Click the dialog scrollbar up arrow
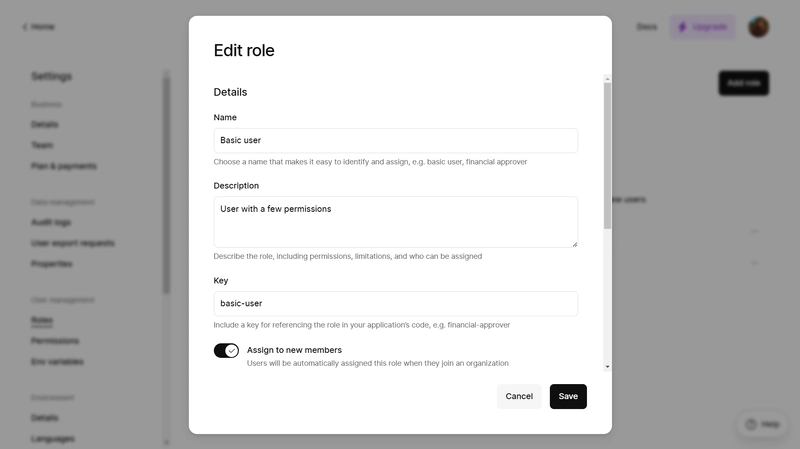 pyautogui.click(x=607, y=79)
